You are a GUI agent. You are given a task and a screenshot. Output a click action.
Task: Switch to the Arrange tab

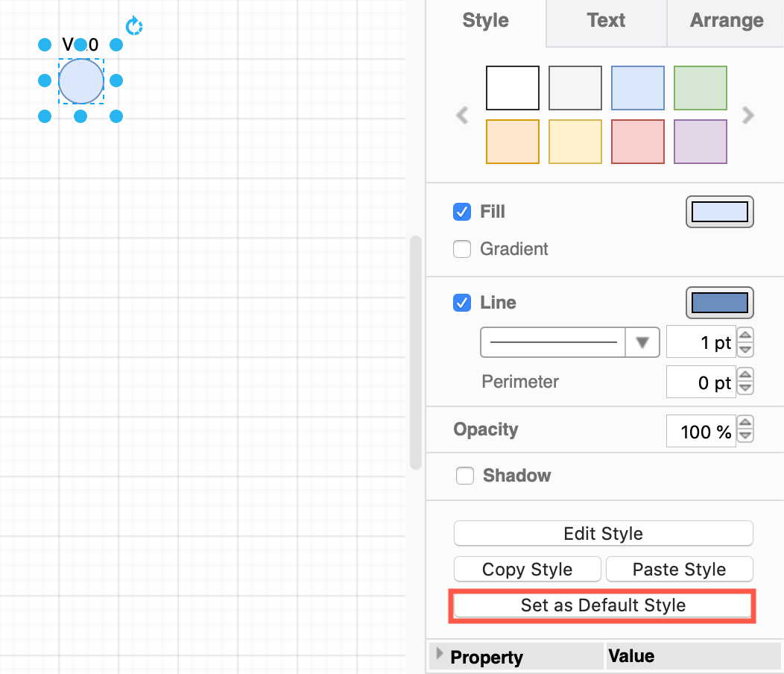[x=727, y=20]
